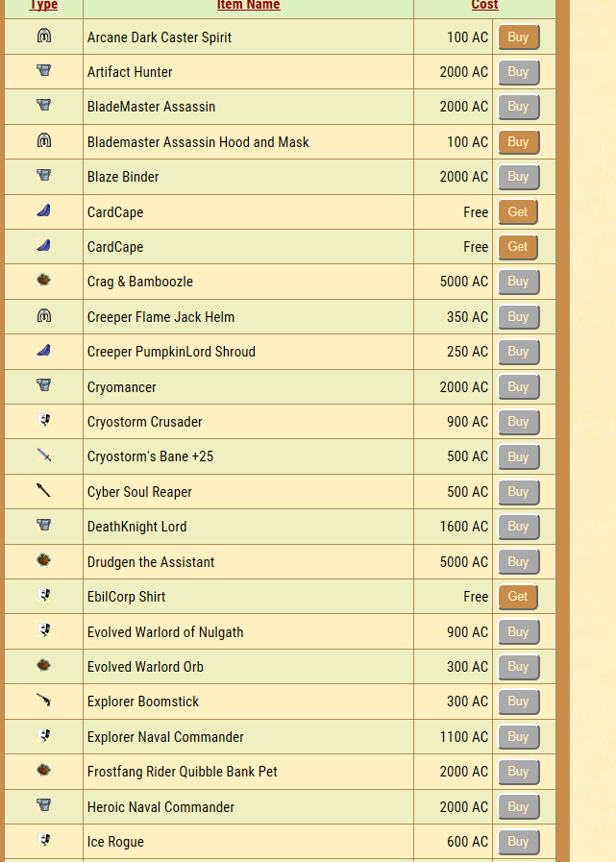The image size is (616, 862).
Task: Click the pet icon beside Evolved Warlord Orb
Action: (x=44, y=665)
